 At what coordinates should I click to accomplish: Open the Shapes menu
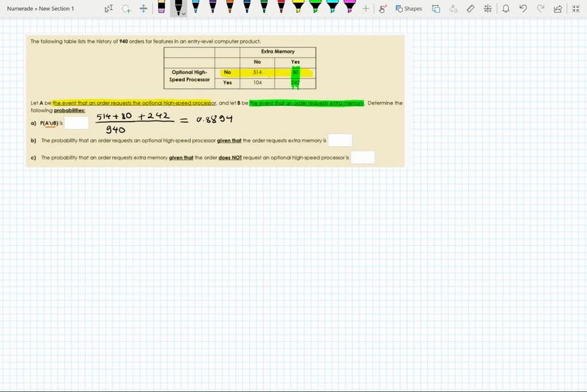pyautogui.click(x=409, y=9)
